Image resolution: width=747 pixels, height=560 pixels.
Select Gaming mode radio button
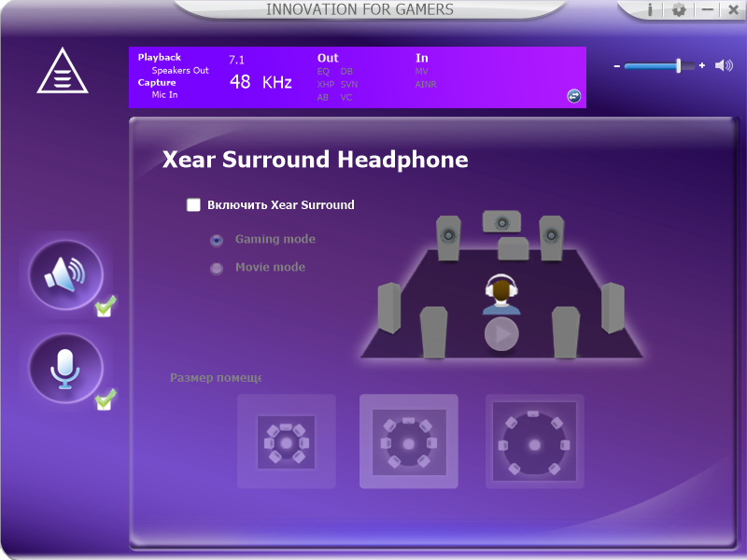217,241
